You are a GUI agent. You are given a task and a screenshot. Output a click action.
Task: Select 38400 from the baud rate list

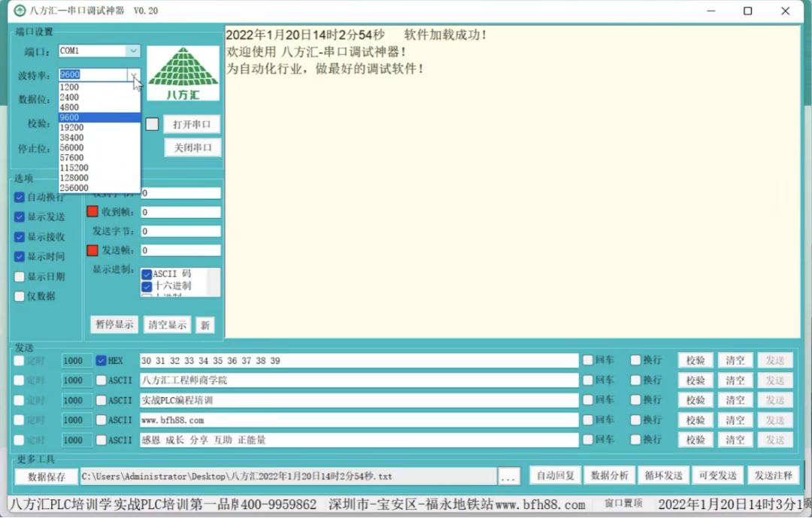coord(88,137)
